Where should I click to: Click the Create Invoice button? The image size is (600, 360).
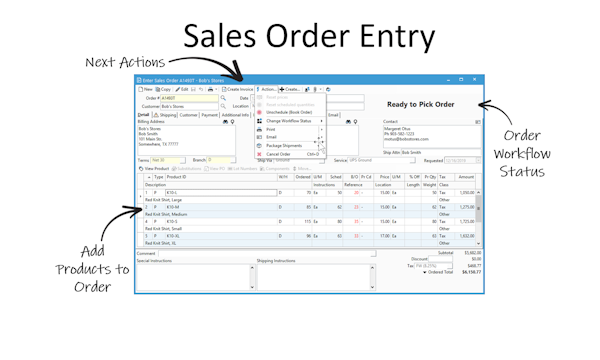pyautogui.click(x=237, y=90)
